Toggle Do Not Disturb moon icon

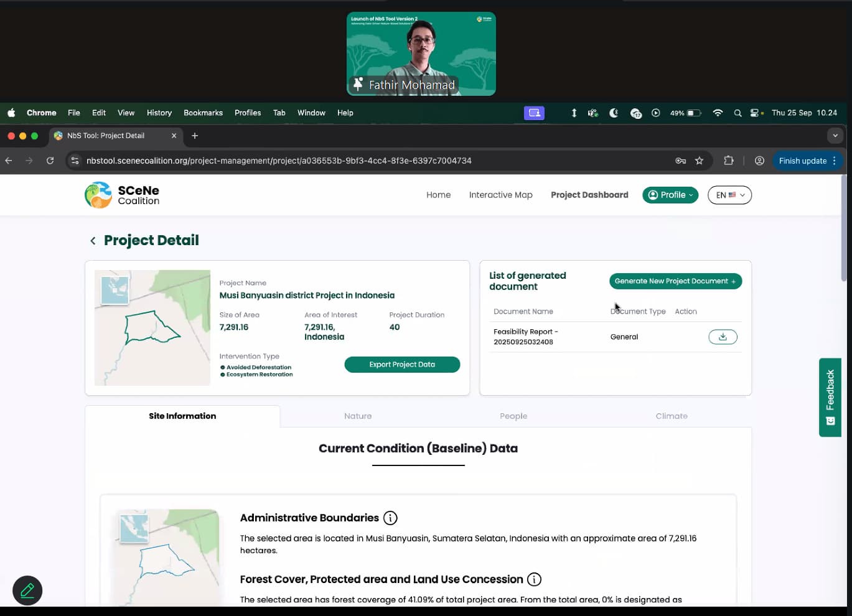(614, 113)
